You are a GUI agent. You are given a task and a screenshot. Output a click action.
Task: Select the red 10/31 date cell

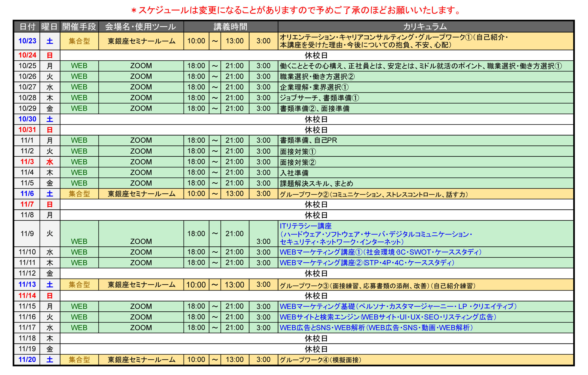coord(27,130)
